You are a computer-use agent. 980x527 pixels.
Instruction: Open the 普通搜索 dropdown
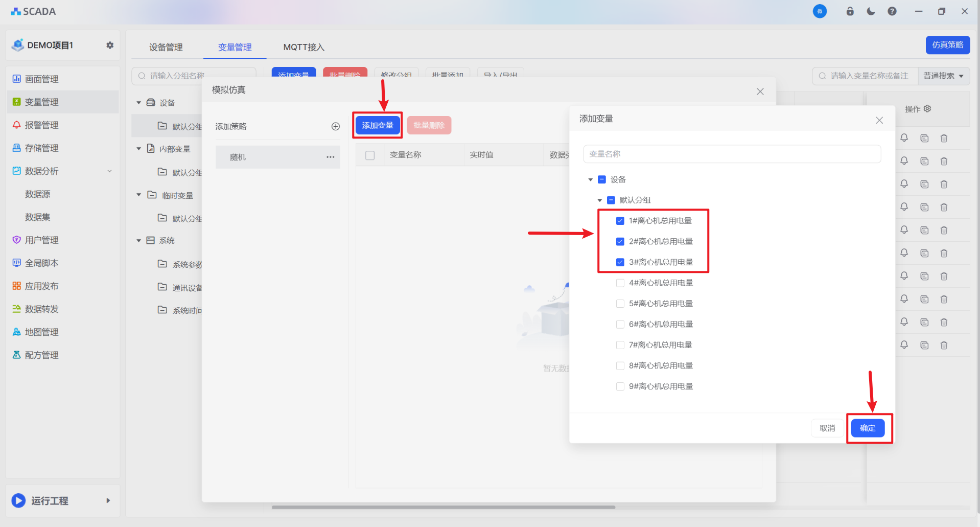click(944, 76)
